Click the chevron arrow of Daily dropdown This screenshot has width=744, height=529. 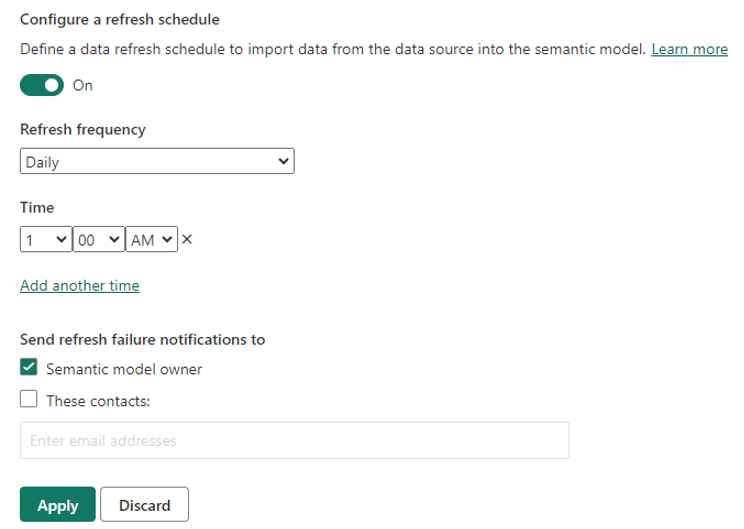click(283, 161)
